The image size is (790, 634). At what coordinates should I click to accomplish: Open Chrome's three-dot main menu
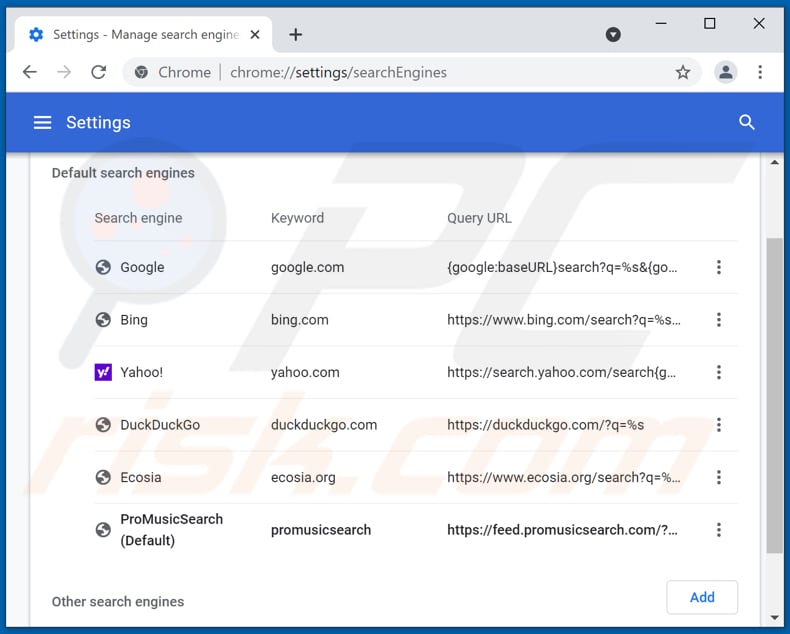(x=760, y=72)
